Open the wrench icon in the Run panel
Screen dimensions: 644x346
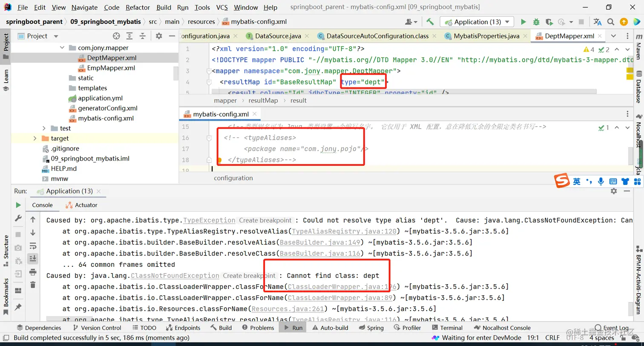pyautogui.click(x=18, y=218)
